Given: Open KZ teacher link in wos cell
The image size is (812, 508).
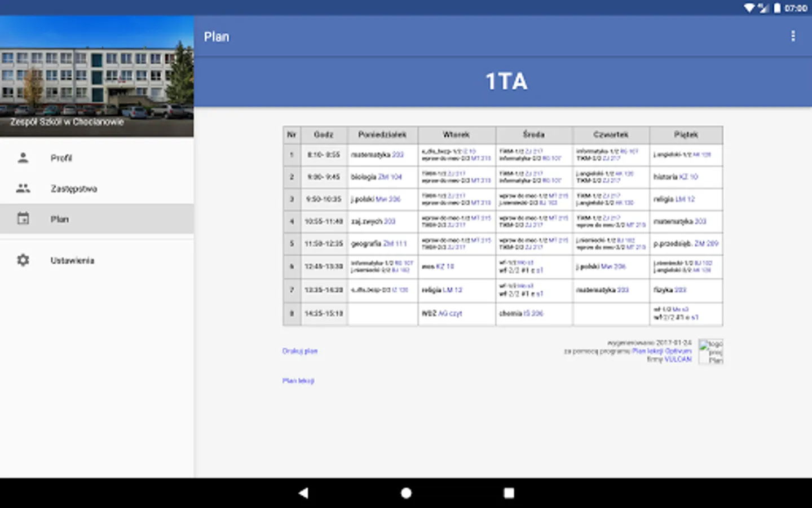Looking at the screenshot, I should [440, 266].
